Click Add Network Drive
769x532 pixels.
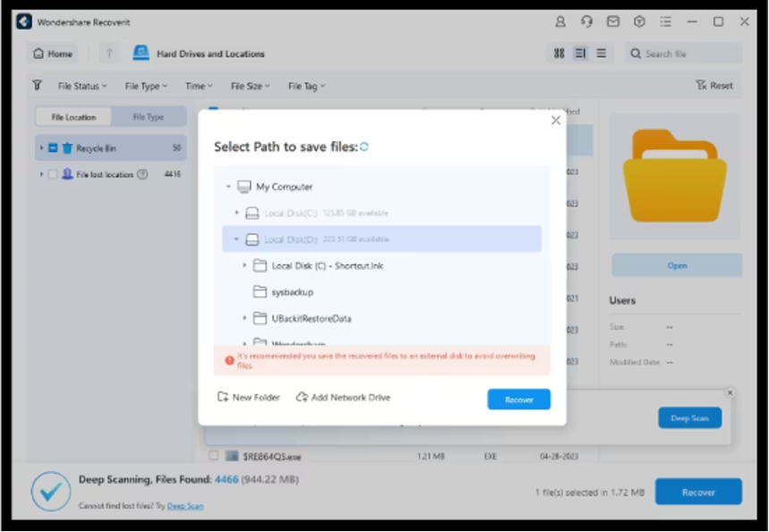(343, 397)
